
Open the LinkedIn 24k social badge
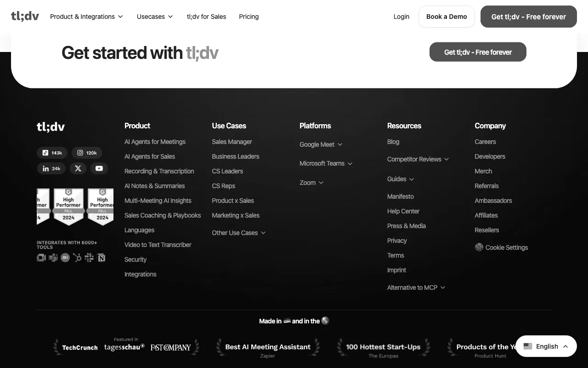(51, 168)
